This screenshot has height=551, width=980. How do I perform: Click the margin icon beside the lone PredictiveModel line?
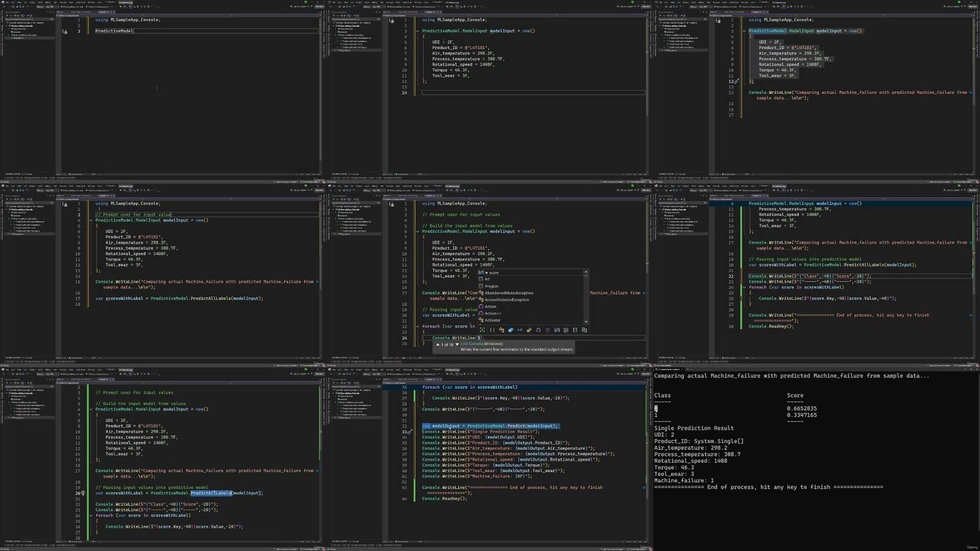pyautogui.click(x=65, y=31)
